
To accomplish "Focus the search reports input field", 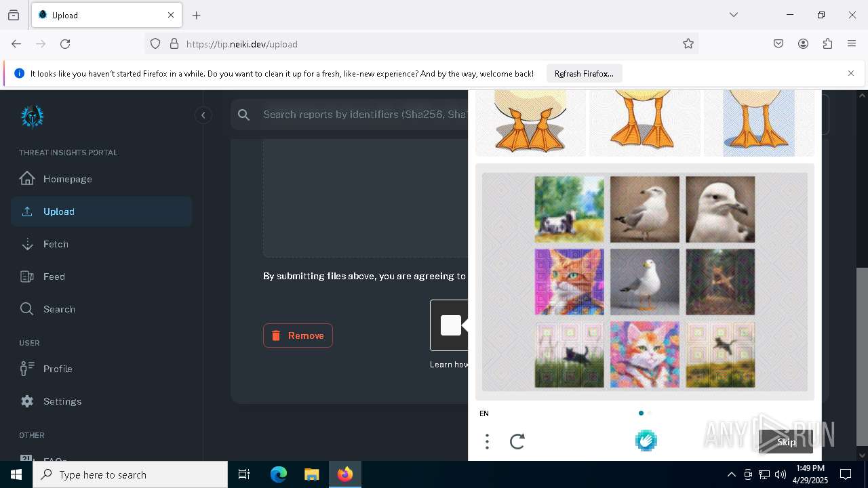I will pos(363,115).
